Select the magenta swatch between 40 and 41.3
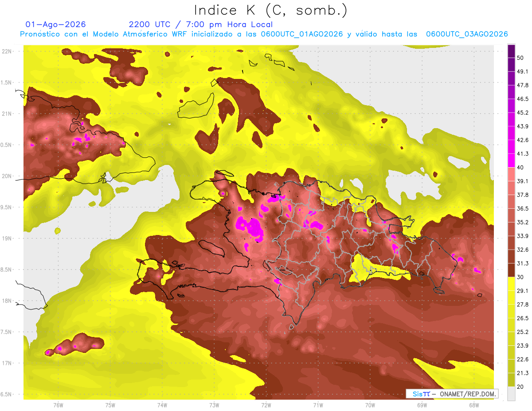The image size is (532, 411). (x=511, y=160)
